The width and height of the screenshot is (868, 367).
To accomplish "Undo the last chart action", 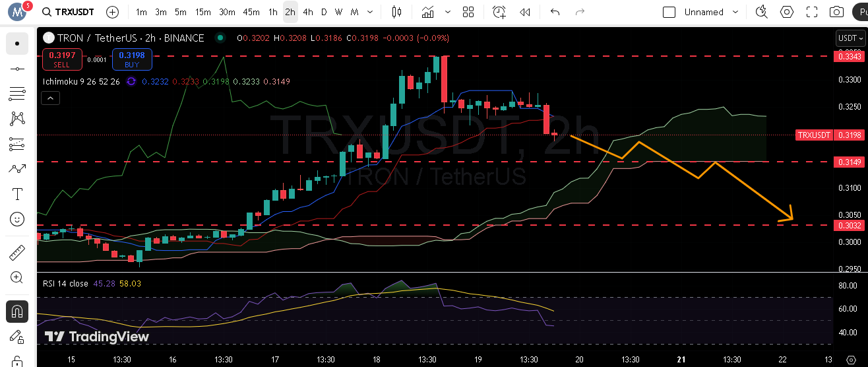I will (555, 12).
